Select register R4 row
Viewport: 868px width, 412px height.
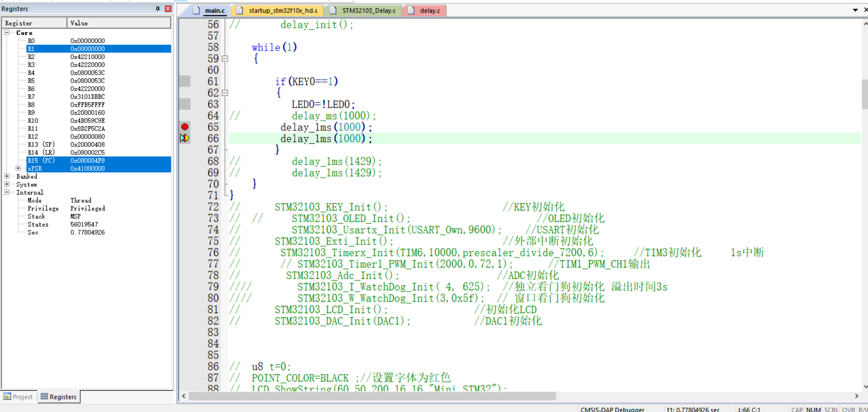pyautogui.click(x=98, y=73)
